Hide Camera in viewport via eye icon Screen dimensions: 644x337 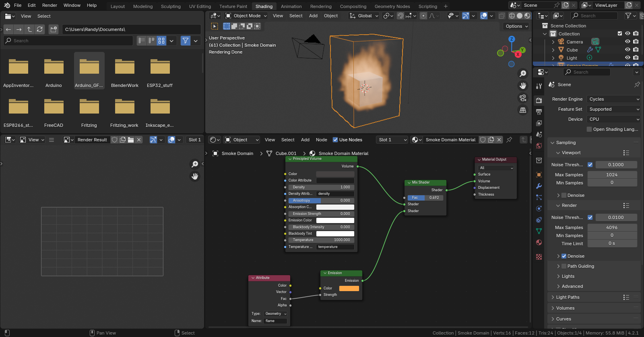(627, 41)
